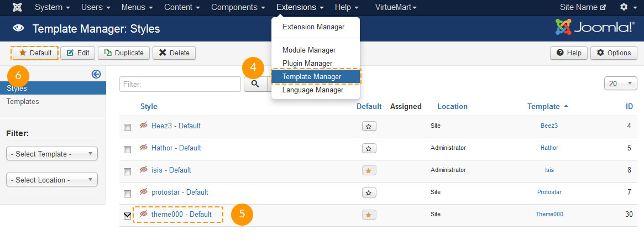644x250 pixels.
Task: Toggle default star for Hathor style
Action: click(x=369, y=148)
